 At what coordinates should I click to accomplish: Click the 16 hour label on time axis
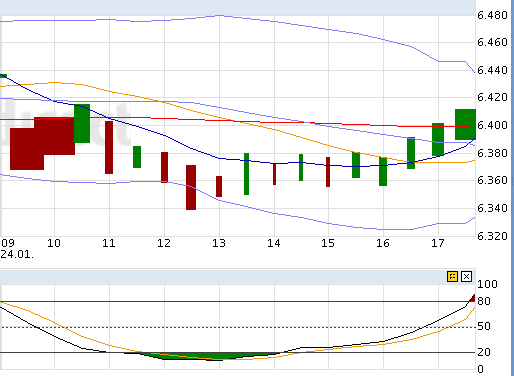pyautogui.click(x=383, y=243)
